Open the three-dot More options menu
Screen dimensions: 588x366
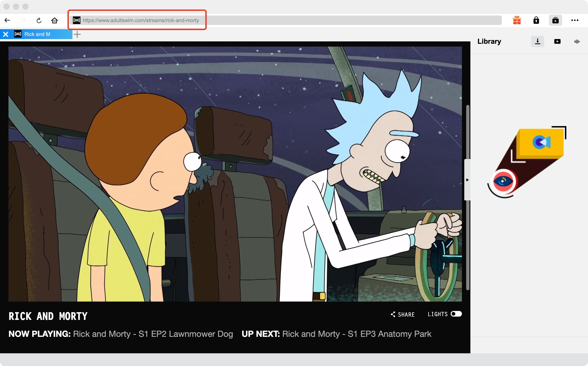point(575,20)
